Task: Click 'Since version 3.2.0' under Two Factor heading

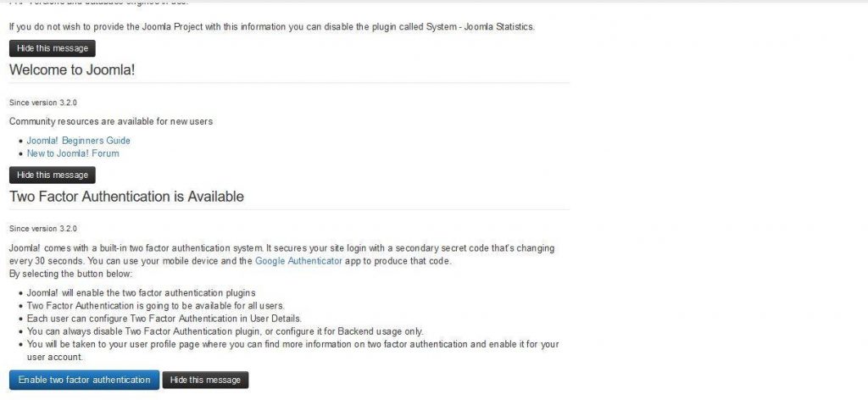Action: pyautogui.click(x=43, y=229)
